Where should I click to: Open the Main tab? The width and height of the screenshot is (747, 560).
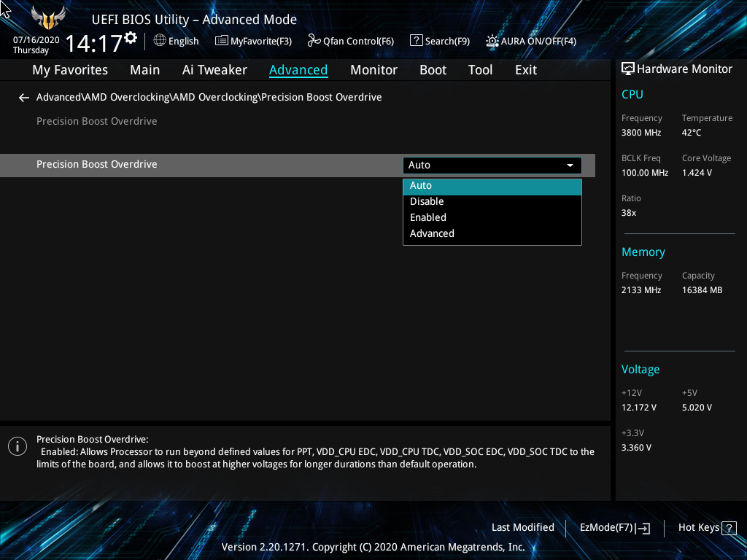[145, 70]
